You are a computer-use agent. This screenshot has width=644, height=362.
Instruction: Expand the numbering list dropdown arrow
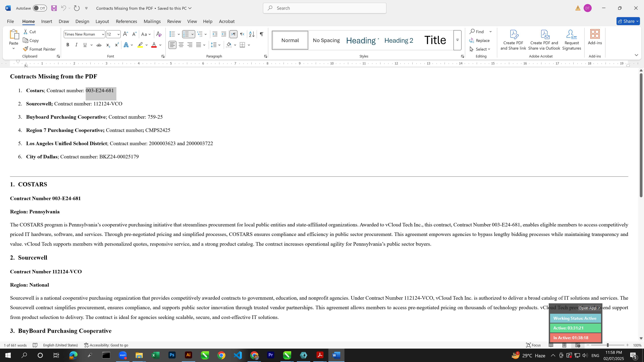click(x=193, y=34)
